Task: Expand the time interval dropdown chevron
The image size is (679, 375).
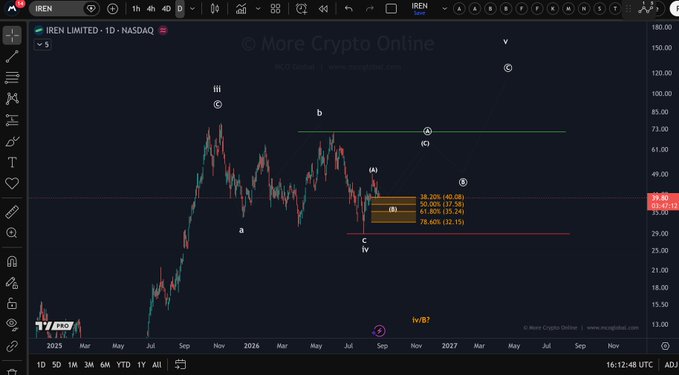Action: 193,9
